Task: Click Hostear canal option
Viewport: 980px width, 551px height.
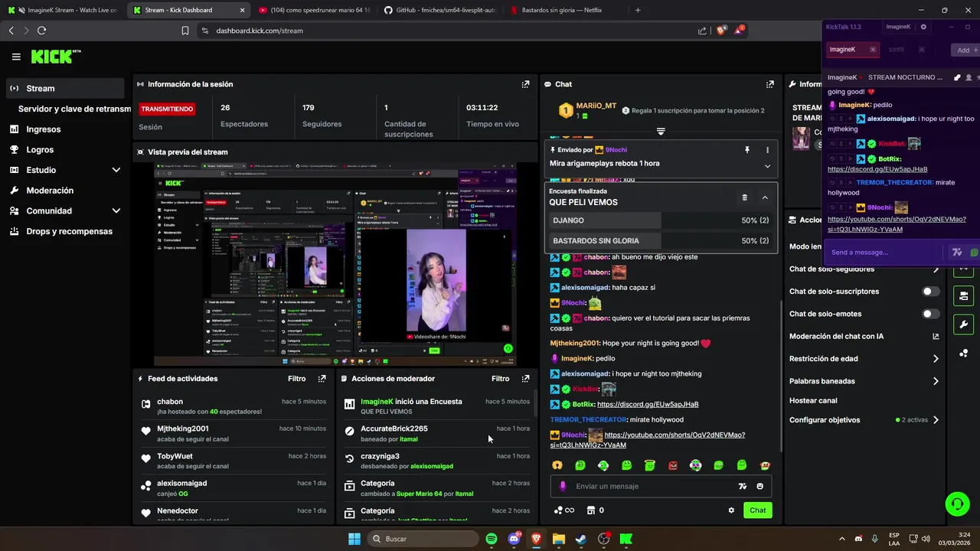Action: (813, 401)
